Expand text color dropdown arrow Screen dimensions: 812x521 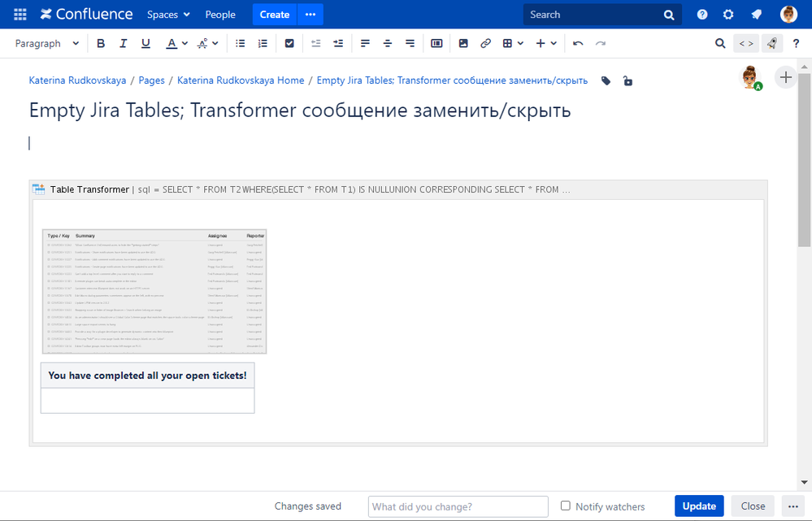coord(185,44)
